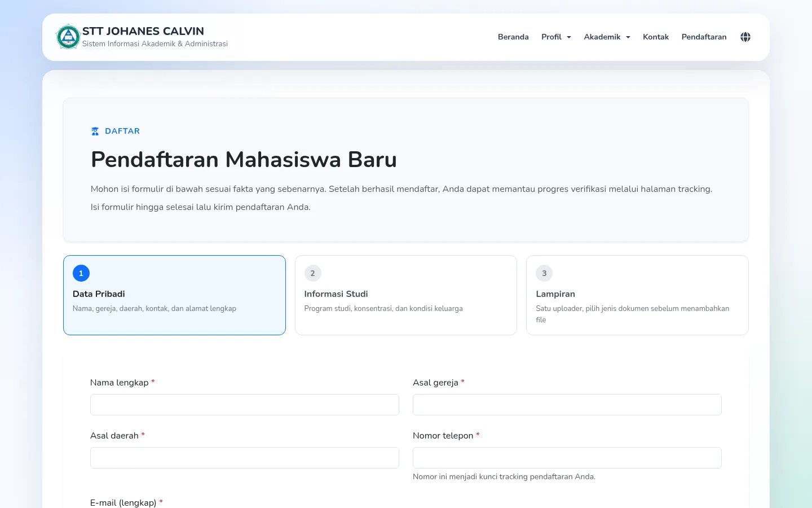
Task: Open the Kontak page
Action: (x=656, y=37)
